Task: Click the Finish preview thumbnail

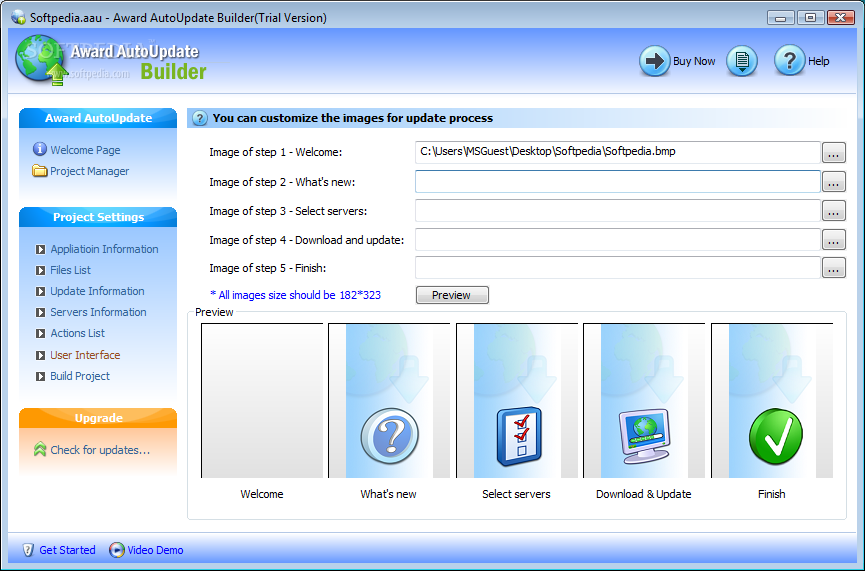Action: [772, 401]
